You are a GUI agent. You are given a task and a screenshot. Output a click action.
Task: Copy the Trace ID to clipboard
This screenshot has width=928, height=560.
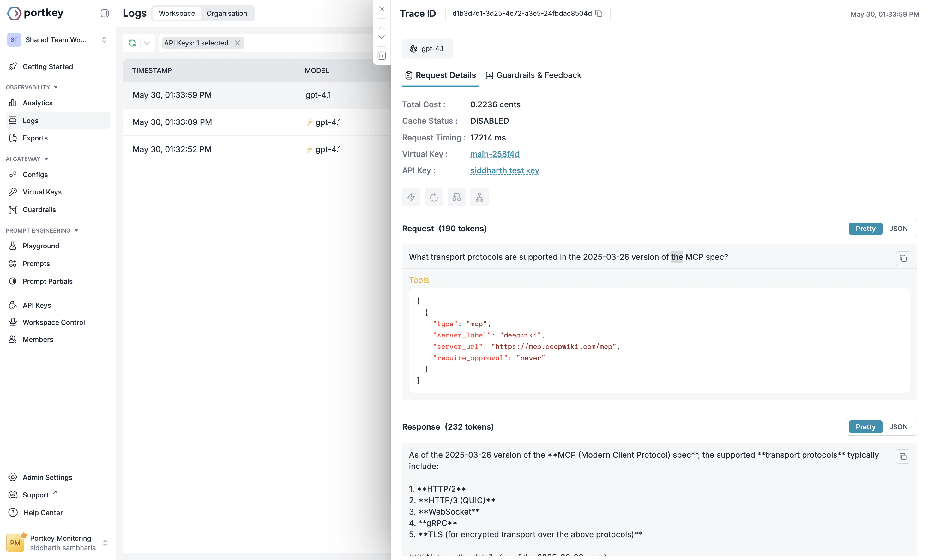pos(599,14)
